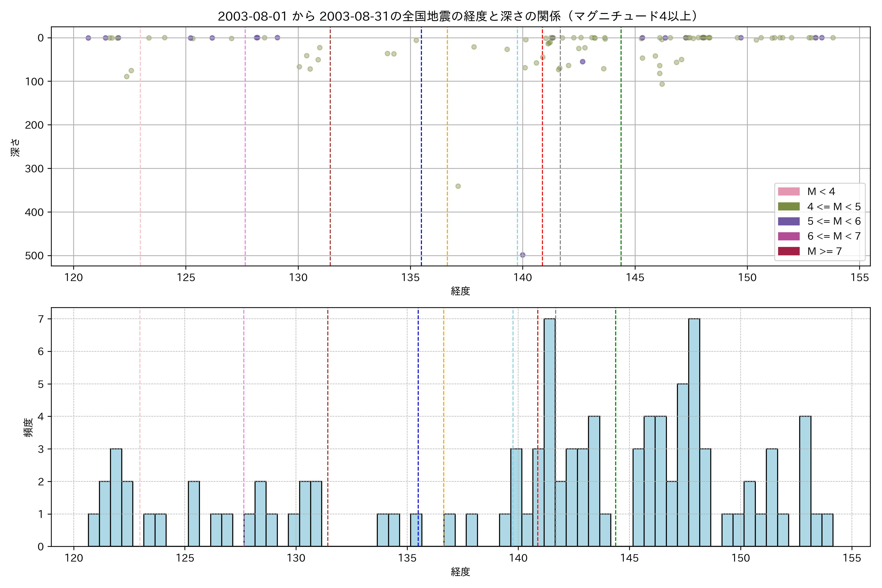
Task: Pick the crimson M >= 7 legend swatch
Action: tap(789, 251)
